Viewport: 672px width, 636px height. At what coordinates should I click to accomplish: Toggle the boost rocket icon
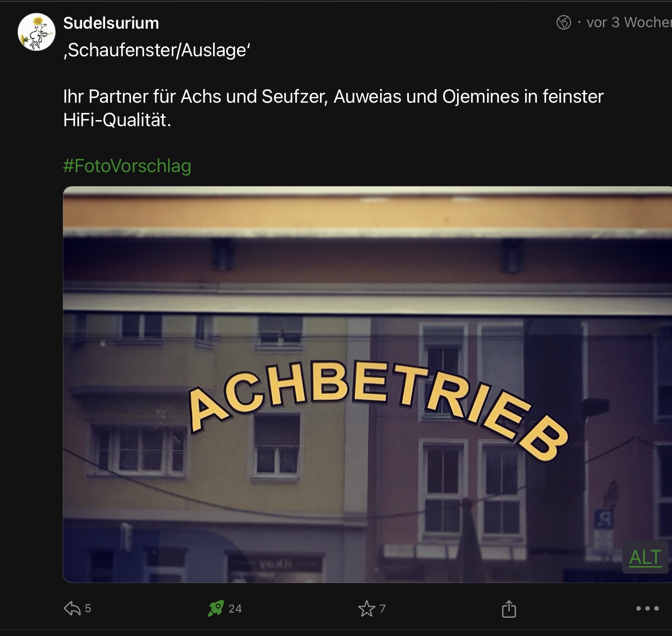coord(216,608)
